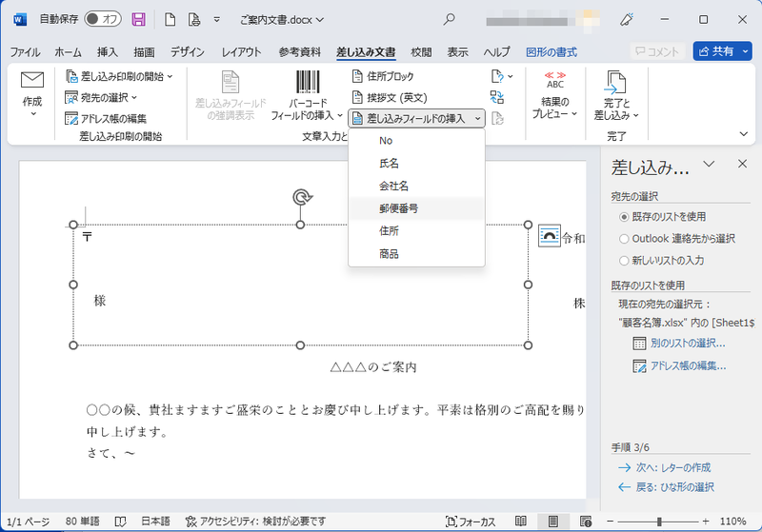The image size is (762, 532).
Task: Click アドレス帳の編集... link in pane
Action: (x=688, y=366)
